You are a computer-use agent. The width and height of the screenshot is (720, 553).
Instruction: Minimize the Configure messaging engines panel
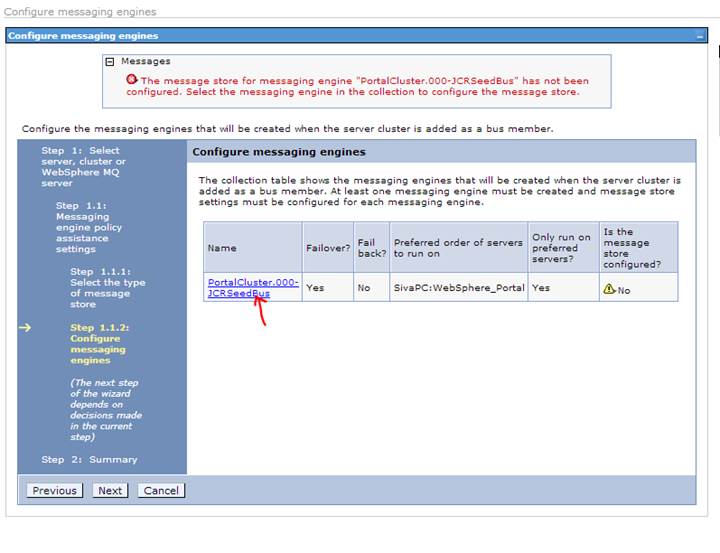point(699,36)
